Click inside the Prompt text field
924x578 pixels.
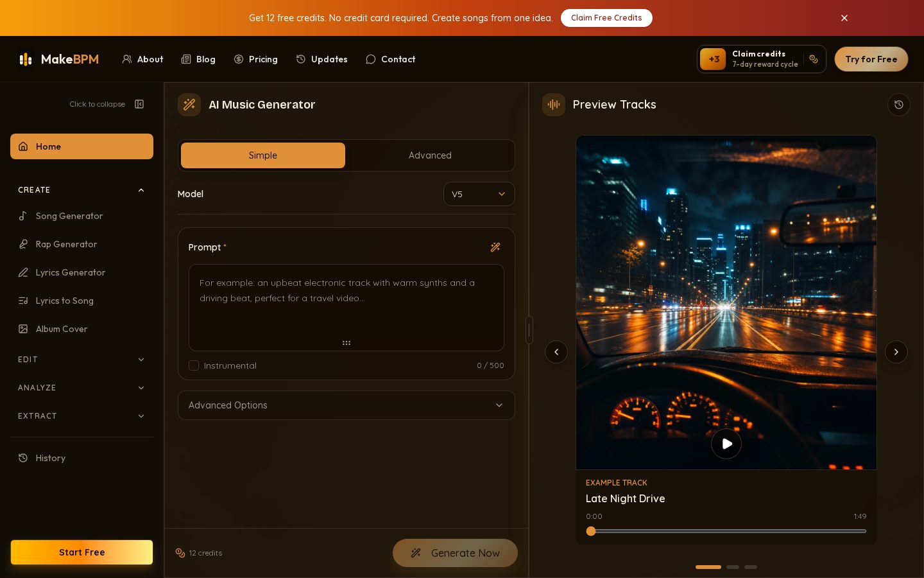pyautogui.click(x=346, y=308)
